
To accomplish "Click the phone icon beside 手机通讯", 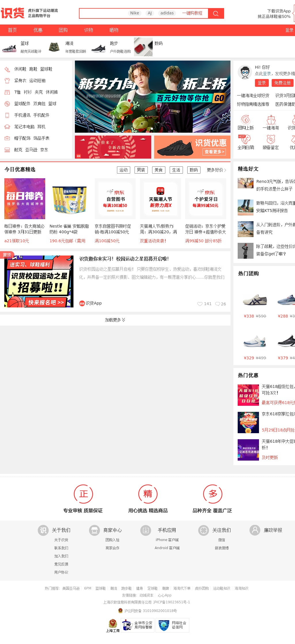I will [x=7, y=115].
